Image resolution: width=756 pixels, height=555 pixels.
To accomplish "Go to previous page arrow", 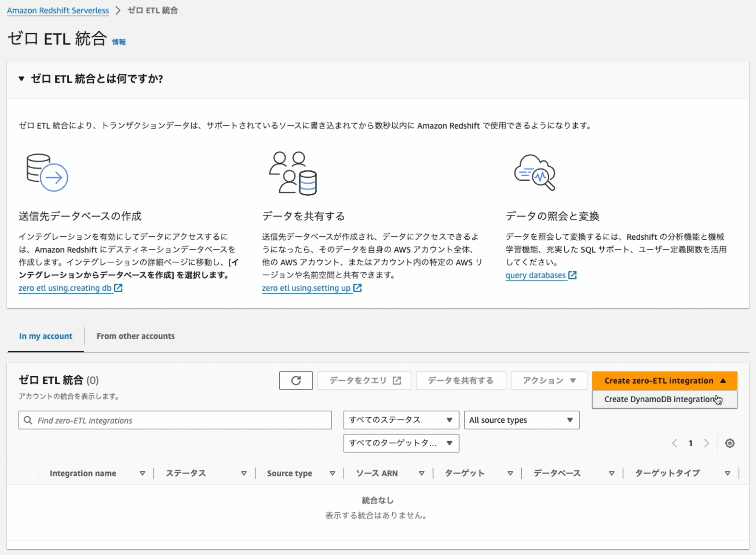I will 674,443.
